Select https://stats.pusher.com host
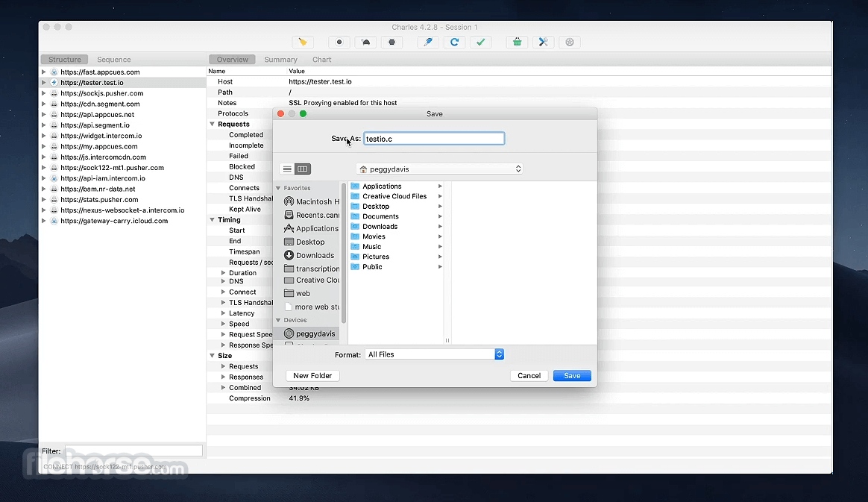 coord(99,199)
